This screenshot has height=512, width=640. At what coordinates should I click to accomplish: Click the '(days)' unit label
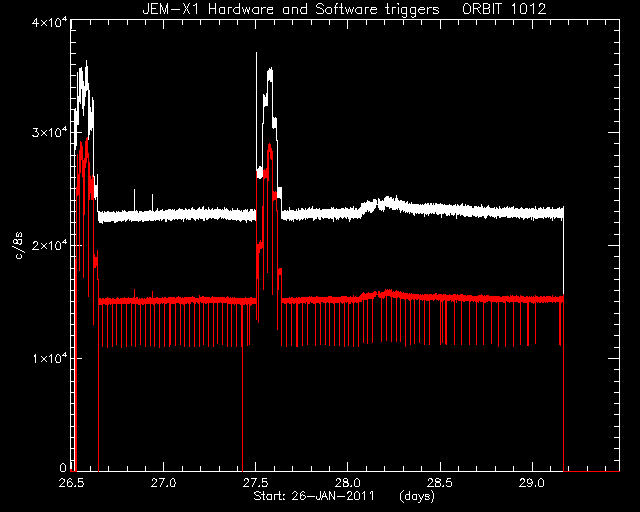pos(417,496)
